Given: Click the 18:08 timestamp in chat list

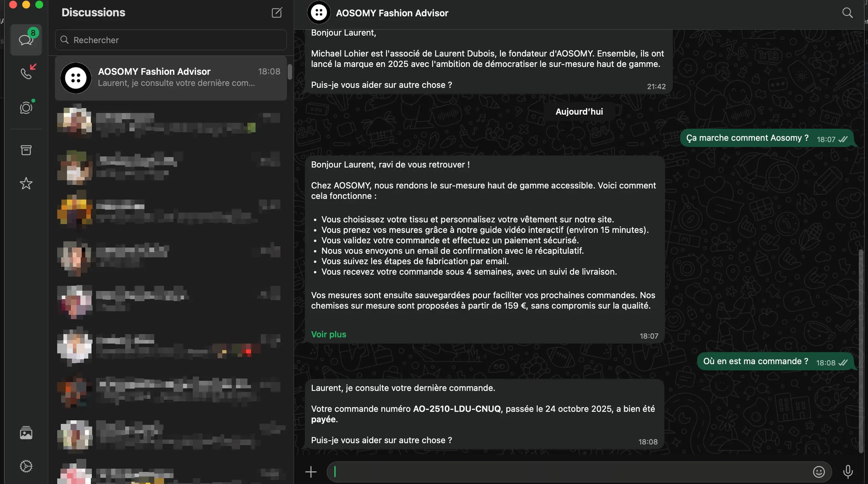Looking at the screenshot, I should [269, 72].
